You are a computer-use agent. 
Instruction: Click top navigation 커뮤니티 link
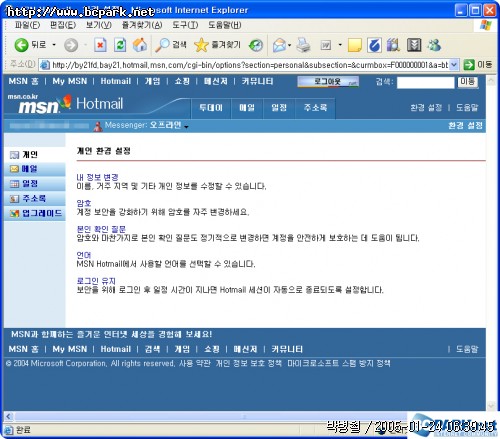tap(257, 82)
